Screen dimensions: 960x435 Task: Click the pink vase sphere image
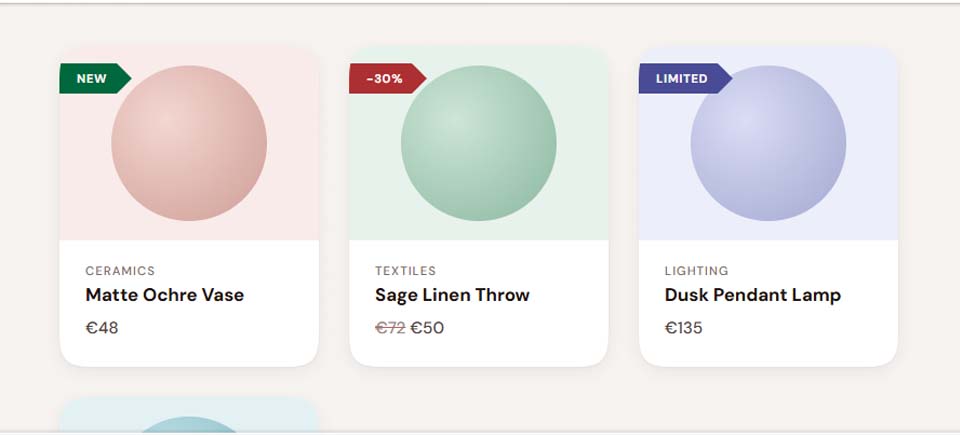189,144
